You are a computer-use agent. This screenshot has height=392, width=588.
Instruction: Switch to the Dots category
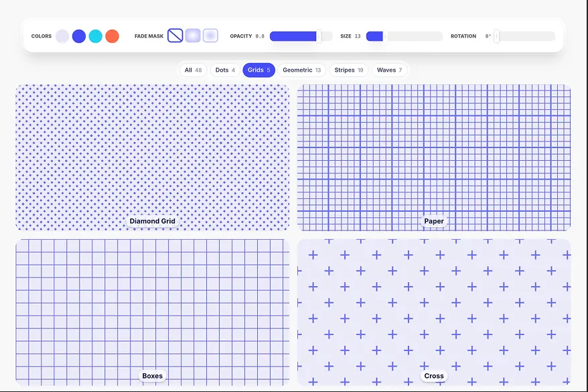[225, 70]
